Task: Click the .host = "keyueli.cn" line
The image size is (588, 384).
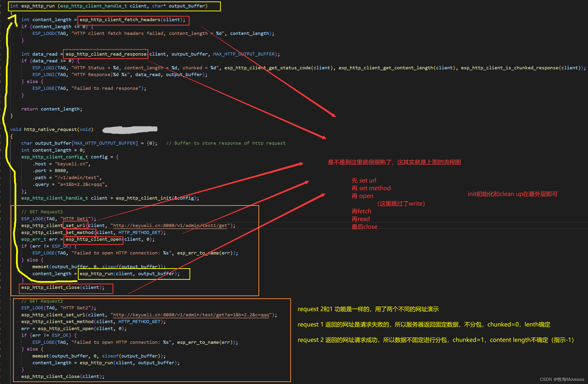Action: tap(61, 164)
